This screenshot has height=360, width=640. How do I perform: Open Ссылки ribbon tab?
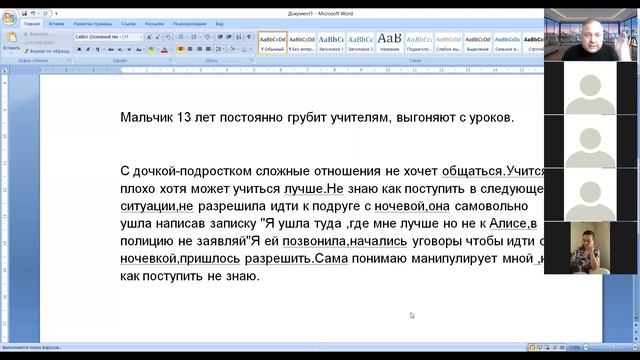click(x=129, y=24)
